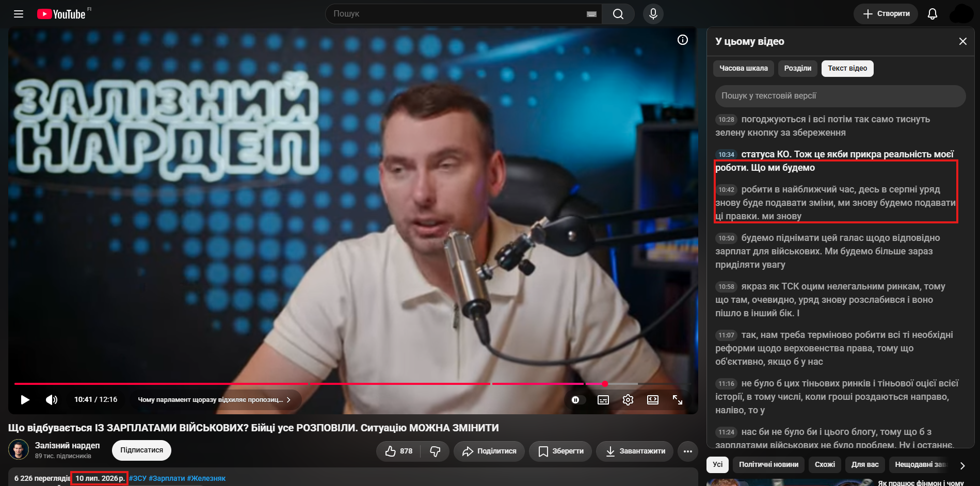Select the Для вас chip
This screenshot has width=980, height=486.
coord(865,464)
